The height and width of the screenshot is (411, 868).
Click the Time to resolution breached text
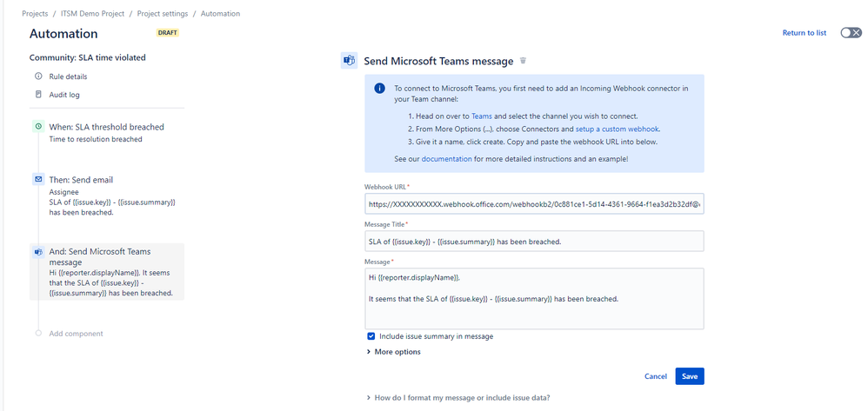tap(96, 139)
